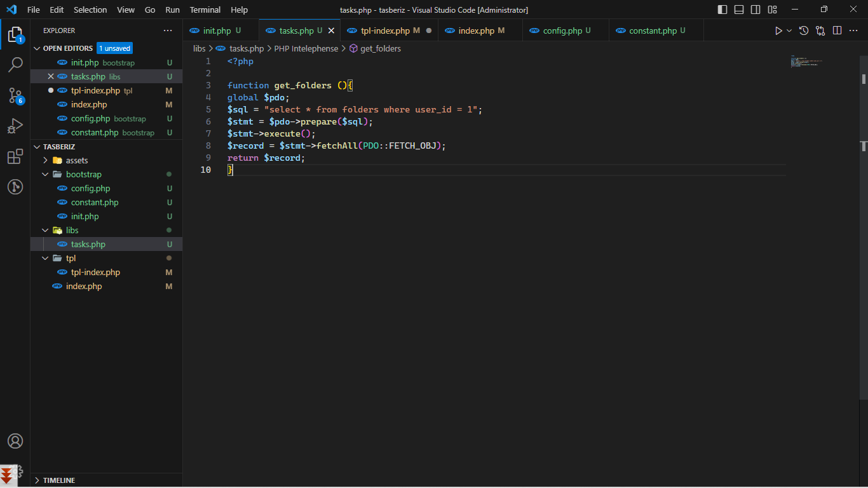This screenshot has width=868, height=488.
Task: Open Explorer Views and More Actions ellipsis
Action: pos(168,30)
